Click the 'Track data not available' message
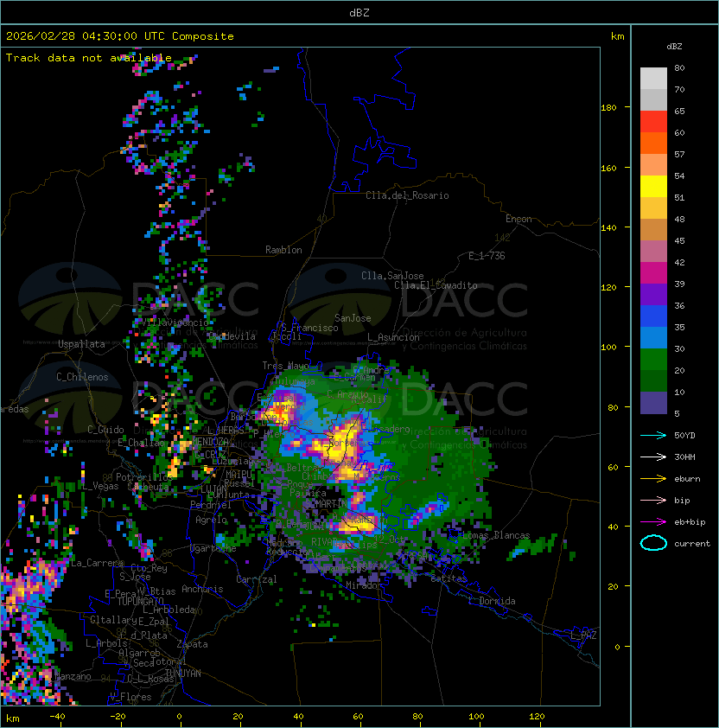719x728 pixels. 89,58
